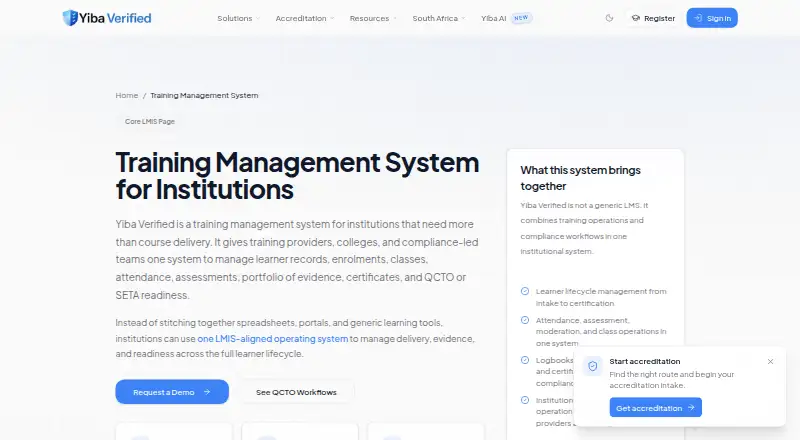Click the Sign In button

click(712, 18)
